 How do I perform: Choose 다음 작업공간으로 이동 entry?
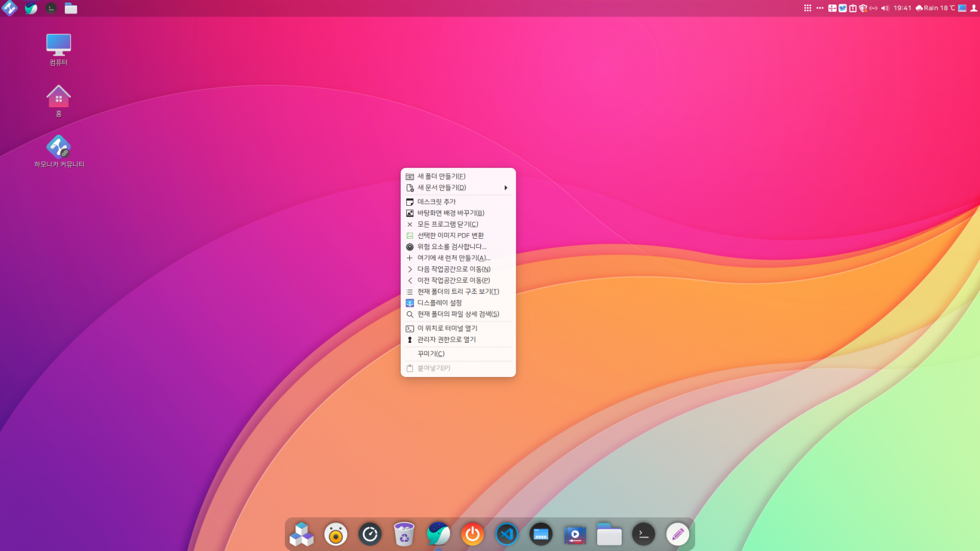pyautogui.click(x=453, y=269)
